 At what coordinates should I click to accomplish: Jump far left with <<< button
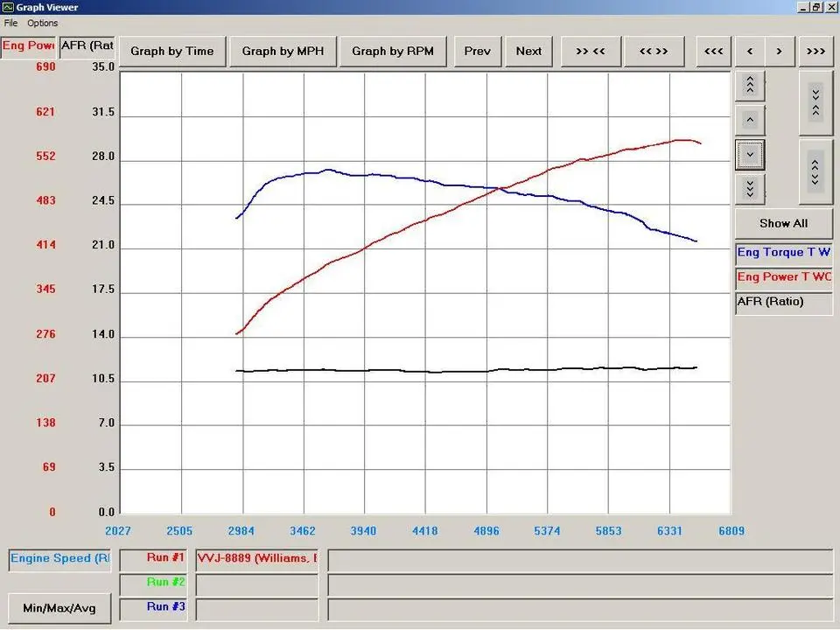click(x=714, y=52)
